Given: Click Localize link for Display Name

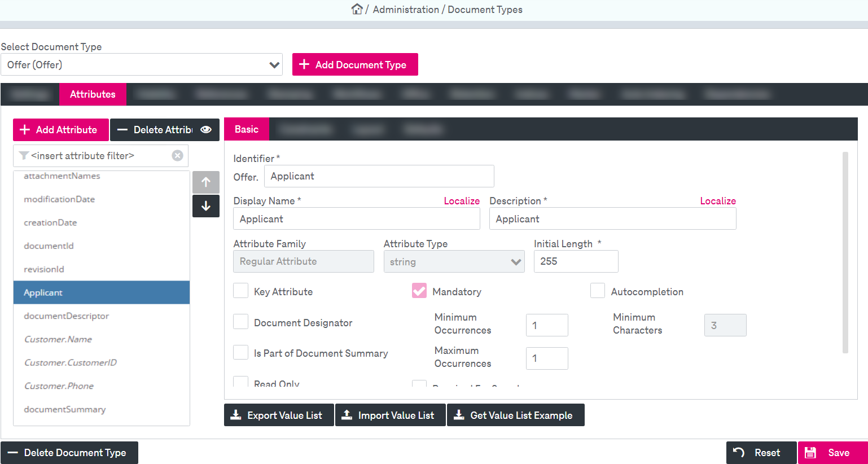Looking at the screenshot, I should click(461, 201).
